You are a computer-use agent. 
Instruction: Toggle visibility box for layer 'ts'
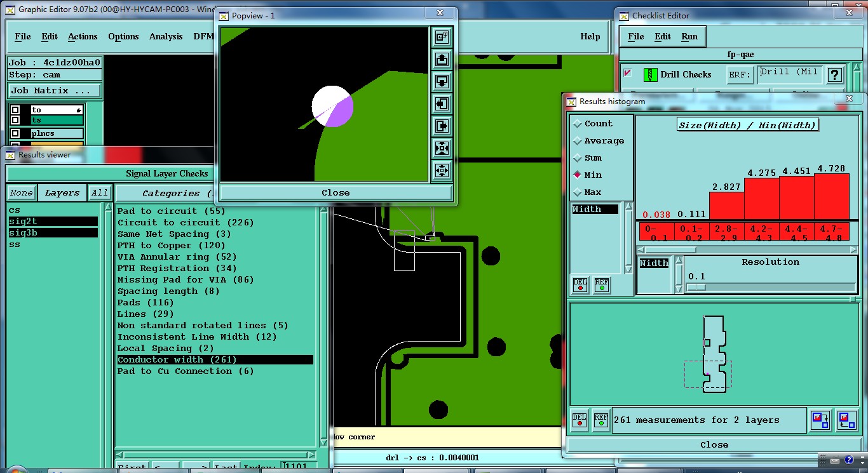point(15,120)
